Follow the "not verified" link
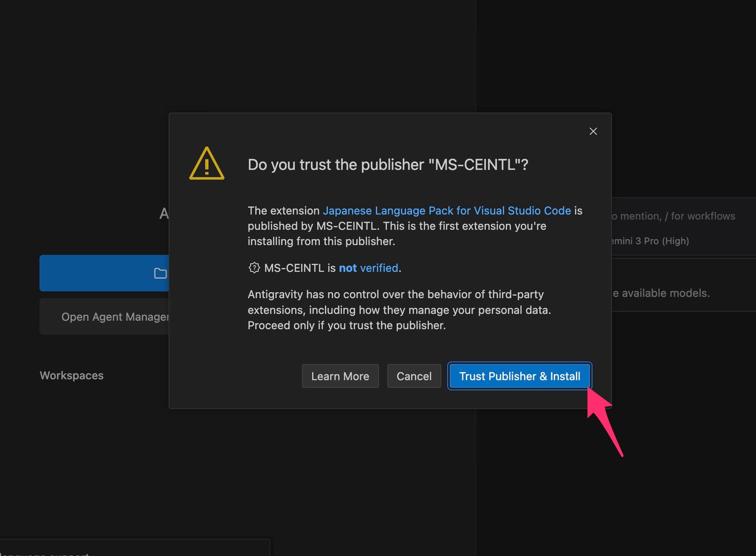The image size is (756, 556). 368,268
